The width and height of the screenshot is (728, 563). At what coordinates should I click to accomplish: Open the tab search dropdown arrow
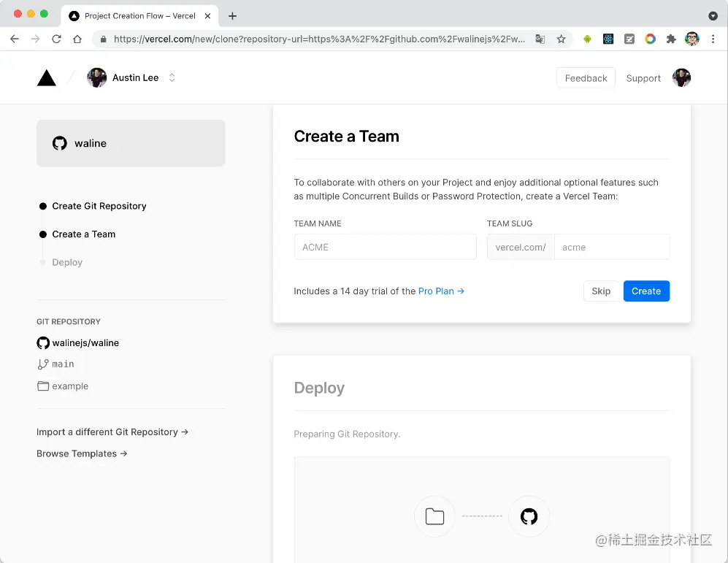[713, 16]
